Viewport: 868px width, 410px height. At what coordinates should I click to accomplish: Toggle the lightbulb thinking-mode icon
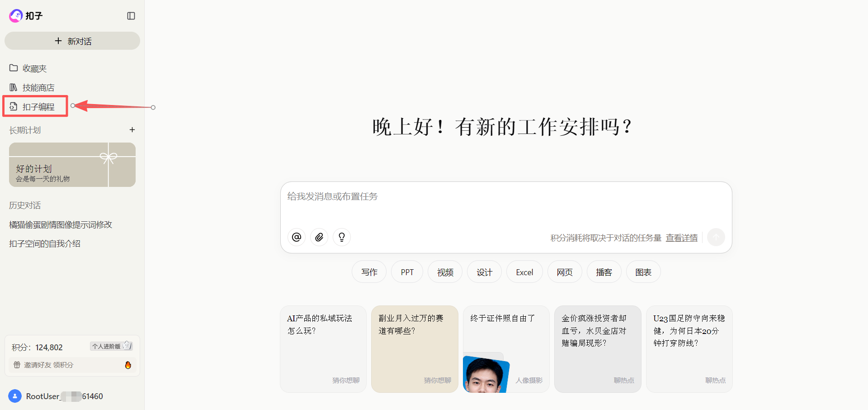point(341,237)
